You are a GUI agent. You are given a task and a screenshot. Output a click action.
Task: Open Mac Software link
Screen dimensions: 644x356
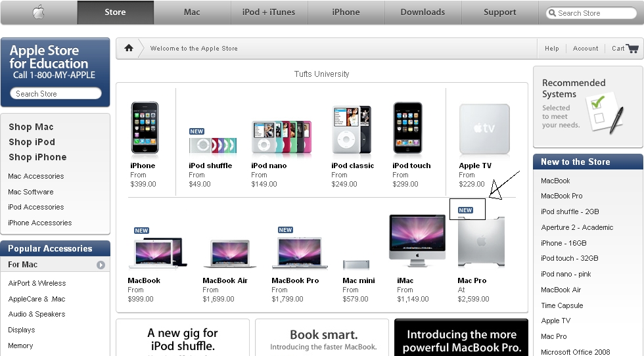tap(31, 192)
